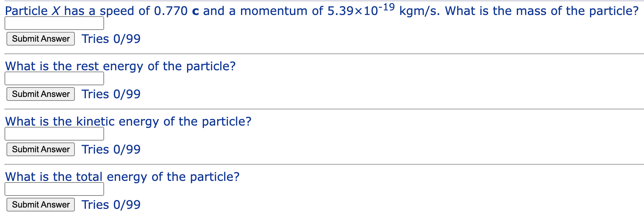Image resolution: width=644 pixels, height=216 pixels.
Task: Open the 'What is the total energy' link
Action: pyautogui.click(x=123, y=176)
